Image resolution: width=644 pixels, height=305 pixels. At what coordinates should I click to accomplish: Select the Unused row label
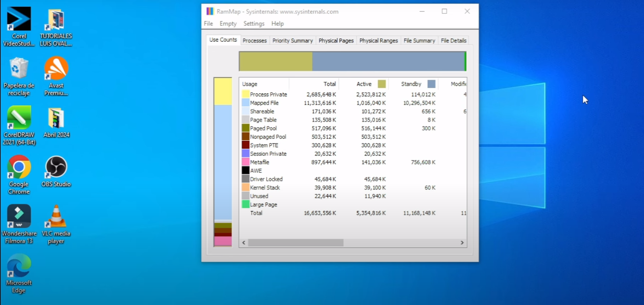(259, 196)
